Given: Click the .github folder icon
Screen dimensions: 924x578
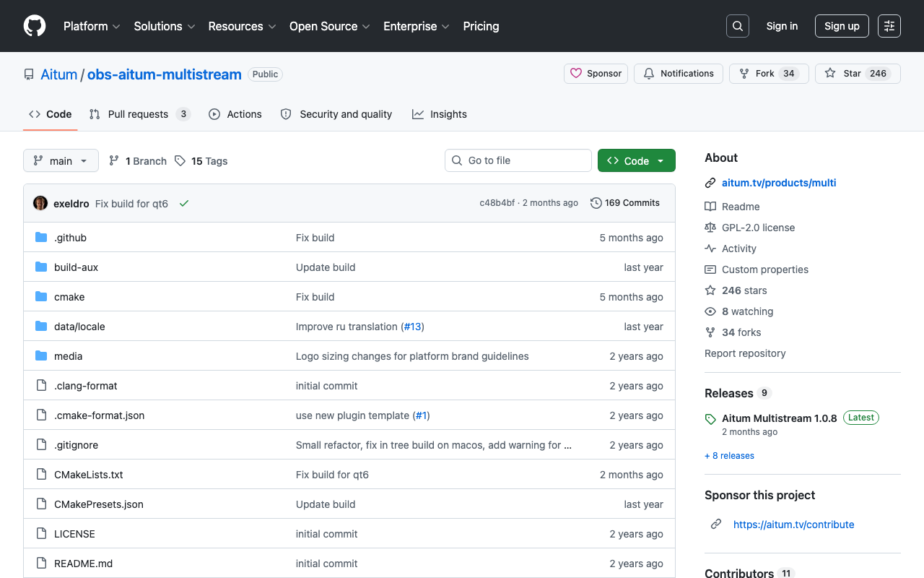Looking at the screenshot, I should tap(41, 238).
